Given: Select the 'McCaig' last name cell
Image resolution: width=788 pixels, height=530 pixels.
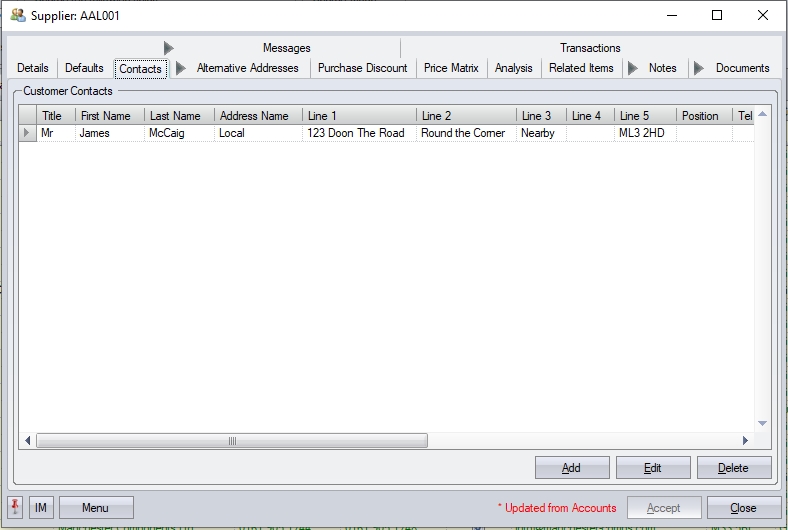Looking at the screenshot, I should click(179, 133).
